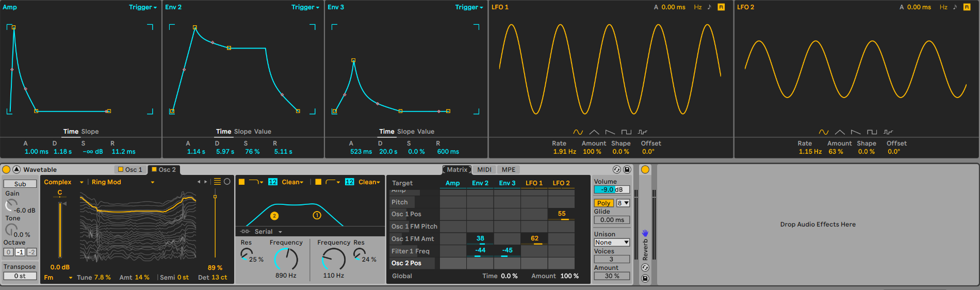Switch wavetable display to list lines view
The width and height of the screenshot is (980, 290).
click(x=218, y=182)
